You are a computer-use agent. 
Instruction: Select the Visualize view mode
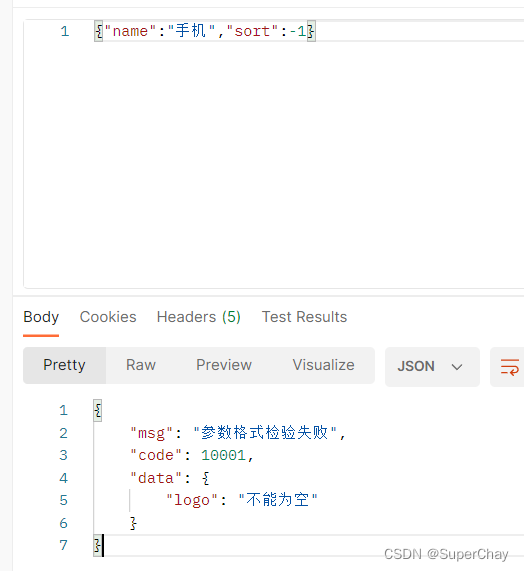[x=323, y=365]
